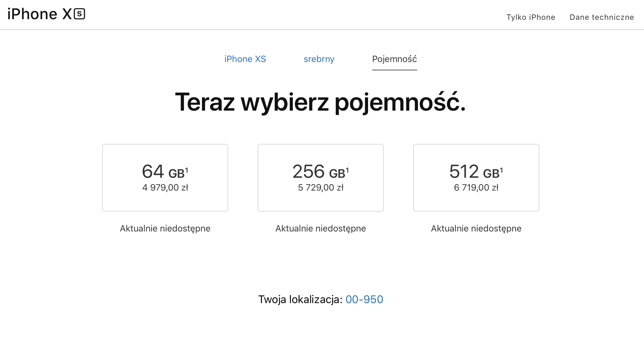The width and height of the screenshot is (644, 360).
Task: Open the Tylko iPhone link
Action: [x=531, y=17]
